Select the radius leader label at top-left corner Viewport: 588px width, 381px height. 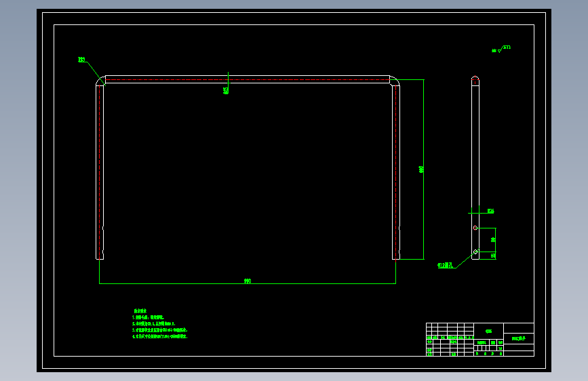[x=82, y=60]
